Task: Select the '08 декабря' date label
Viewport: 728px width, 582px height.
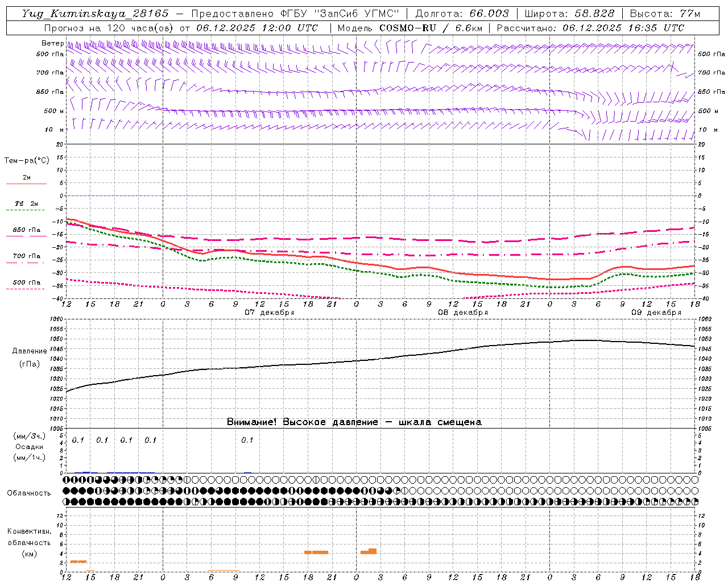Action: click(x=463, y=313)
